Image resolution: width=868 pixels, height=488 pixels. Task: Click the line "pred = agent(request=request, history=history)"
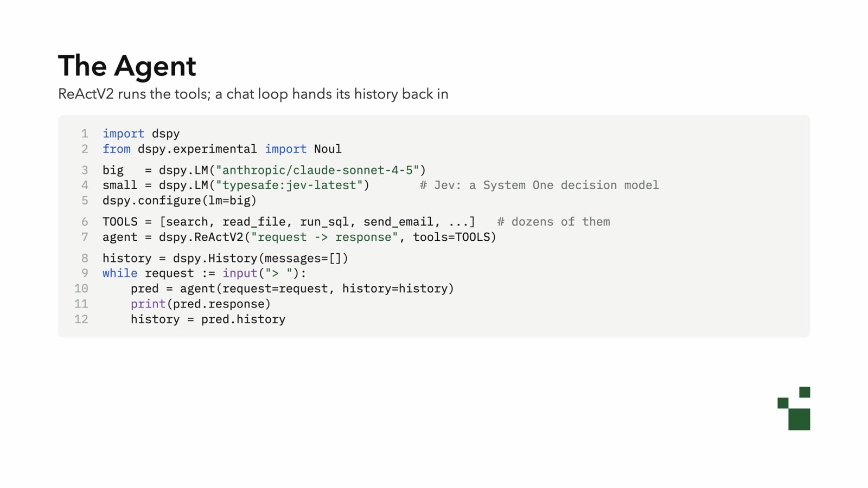click(x=292, y=289)
